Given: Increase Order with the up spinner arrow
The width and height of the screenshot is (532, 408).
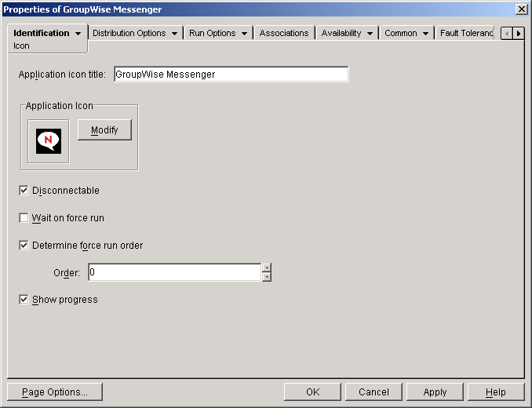Looking at the screenshot, I should click(267, 268).
